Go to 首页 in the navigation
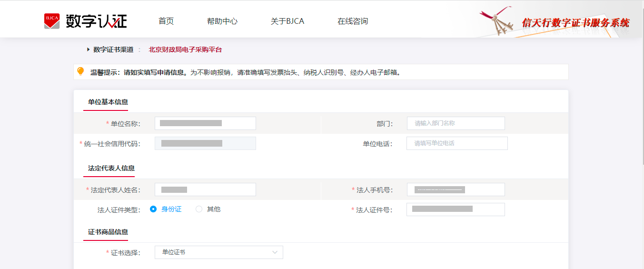 coord(166,21)
